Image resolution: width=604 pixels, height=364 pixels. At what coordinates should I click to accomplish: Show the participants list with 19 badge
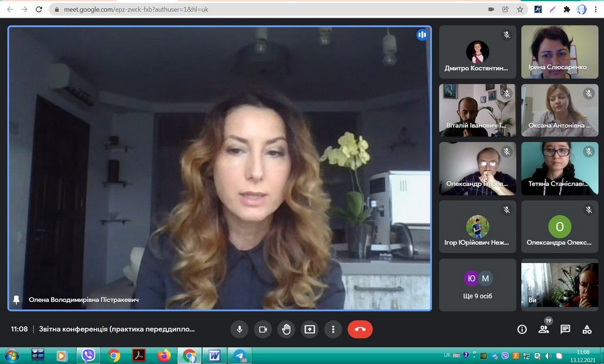543,329
